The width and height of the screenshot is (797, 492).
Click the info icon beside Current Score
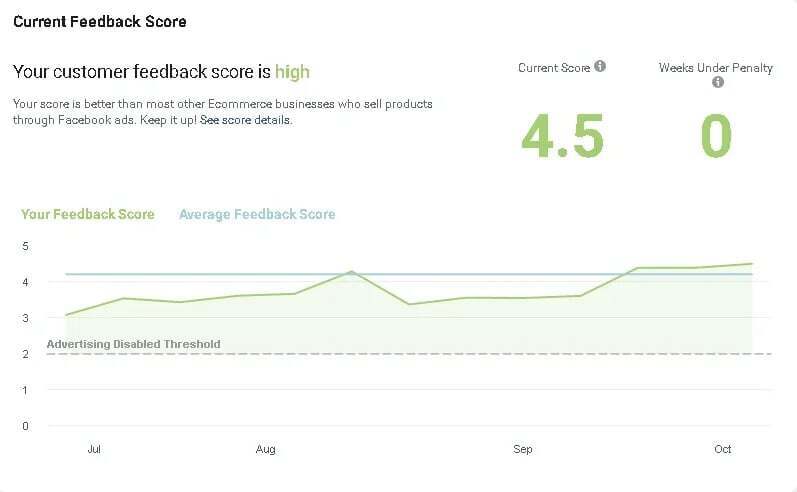(600, 67)
